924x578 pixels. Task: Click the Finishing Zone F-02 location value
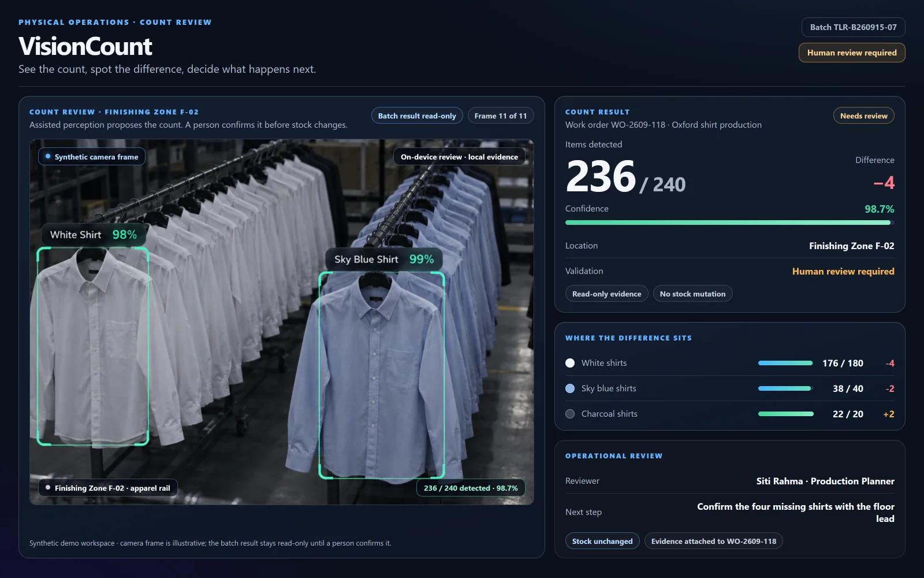click(851, 246)
